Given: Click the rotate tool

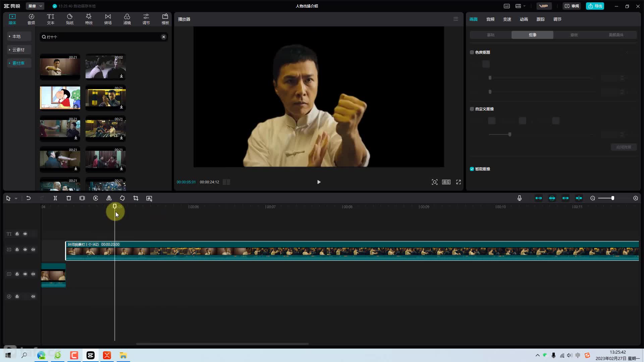Looking at the screenshot, I should [x=122, y=198].
